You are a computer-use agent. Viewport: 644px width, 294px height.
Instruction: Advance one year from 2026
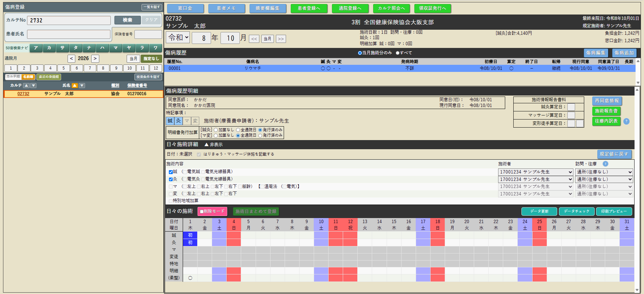[95, 58]
